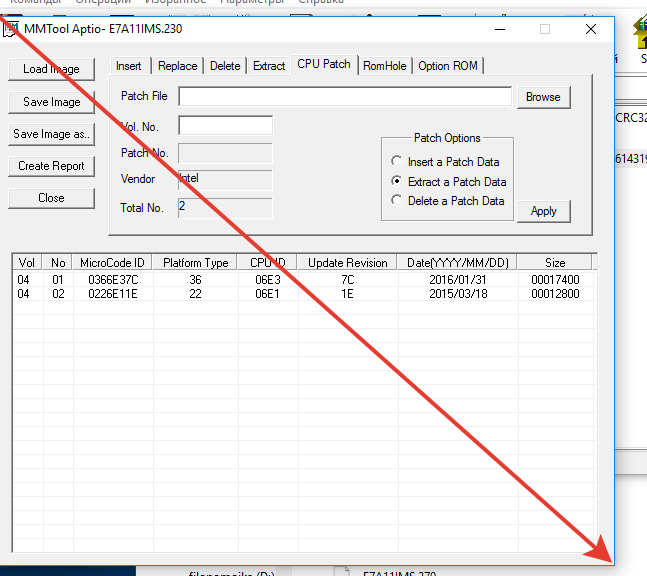This screenshot has width=647, height=576.
Task: Minimize the MMTool Aptio window
Action: pyautogui.click(x=500, y=29)
